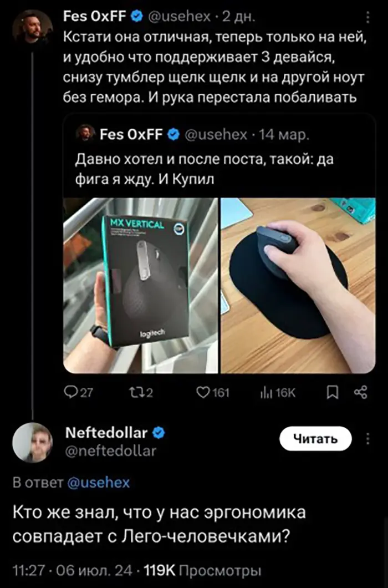Viewport: 388px width, 588px height.
Task: Open more options next to Читать button
Action: (368, 439)
